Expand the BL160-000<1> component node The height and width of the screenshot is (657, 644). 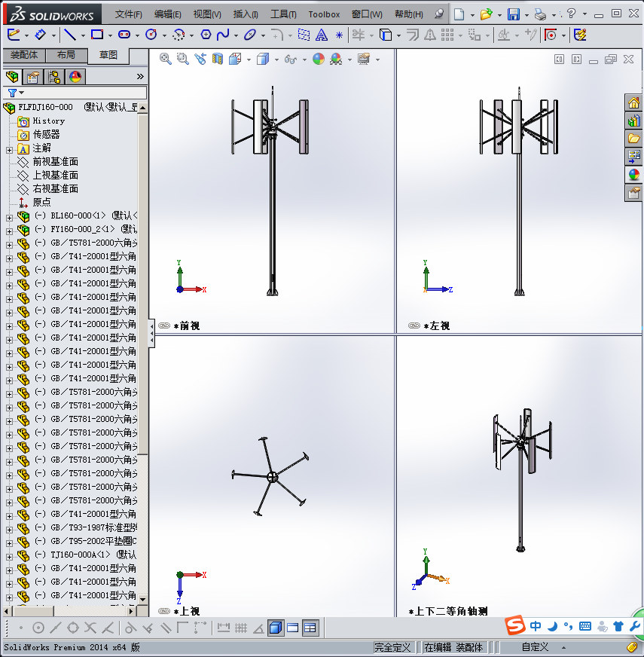point(9,216)
